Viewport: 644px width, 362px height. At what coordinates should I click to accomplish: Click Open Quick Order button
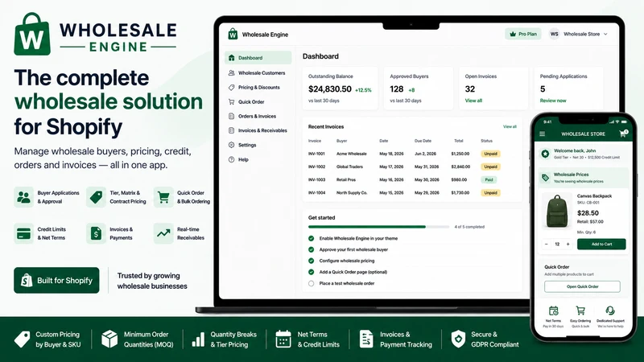click(x=582, y=286)
